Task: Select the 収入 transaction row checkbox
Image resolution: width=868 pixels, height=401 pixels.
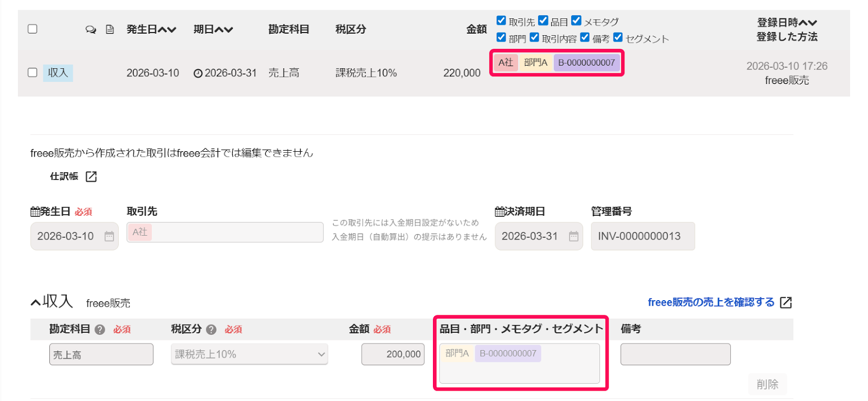Action: [33, 72]
